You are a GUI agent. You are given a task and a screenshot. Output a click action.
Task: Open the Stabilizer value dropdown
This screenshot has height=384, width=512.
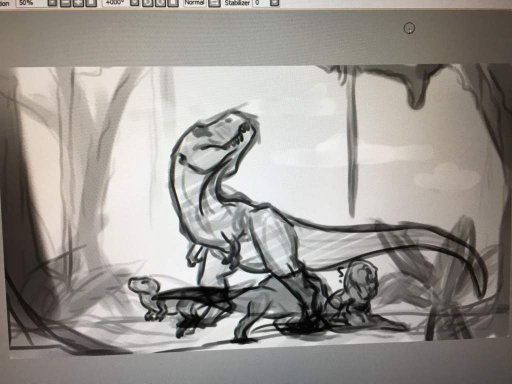[x=274, y=3]
